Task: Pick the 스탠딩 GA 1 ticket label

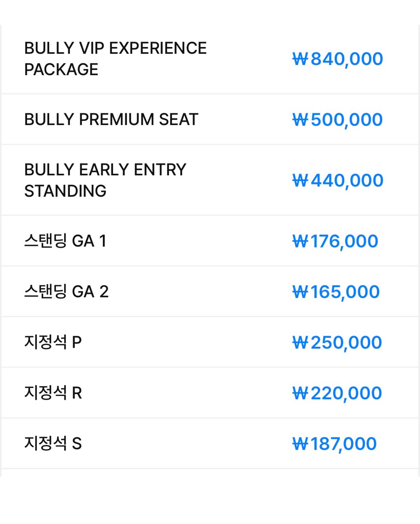Action: click(65, 241)
